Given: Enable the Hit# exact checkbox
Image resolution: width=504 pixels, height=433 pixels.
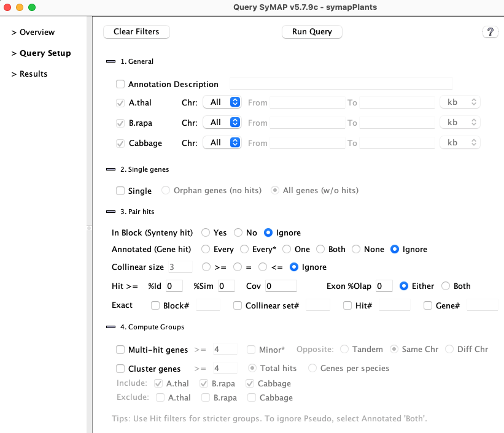Looking at the screenshot, I should pos(347,305).
